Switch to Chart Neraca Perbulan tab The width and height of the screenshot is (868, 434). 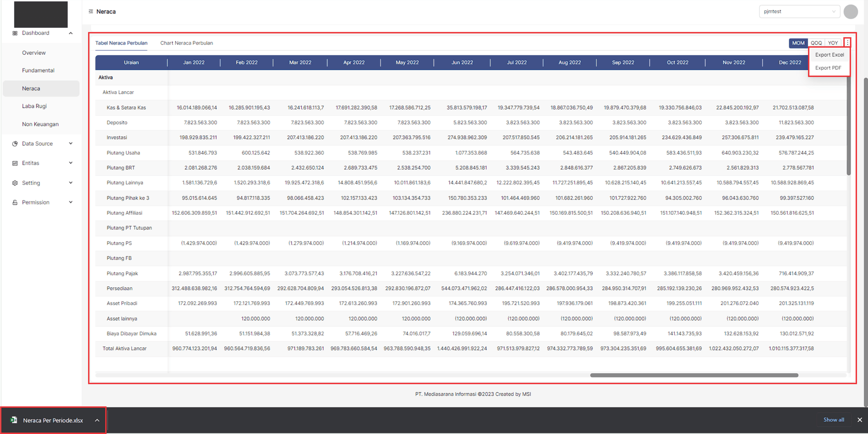pos(186,43)
